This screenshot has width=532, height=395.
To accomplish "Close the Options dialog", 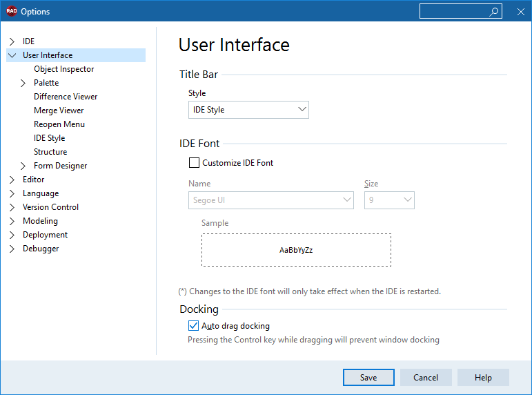I will (521, 12).
